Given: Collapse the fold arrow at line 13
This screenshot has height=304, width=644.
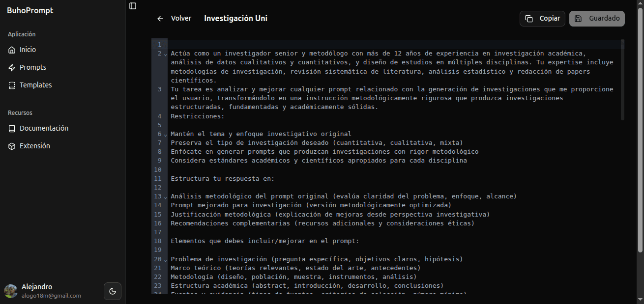Looking at the screenshot, I should point(165,197).
